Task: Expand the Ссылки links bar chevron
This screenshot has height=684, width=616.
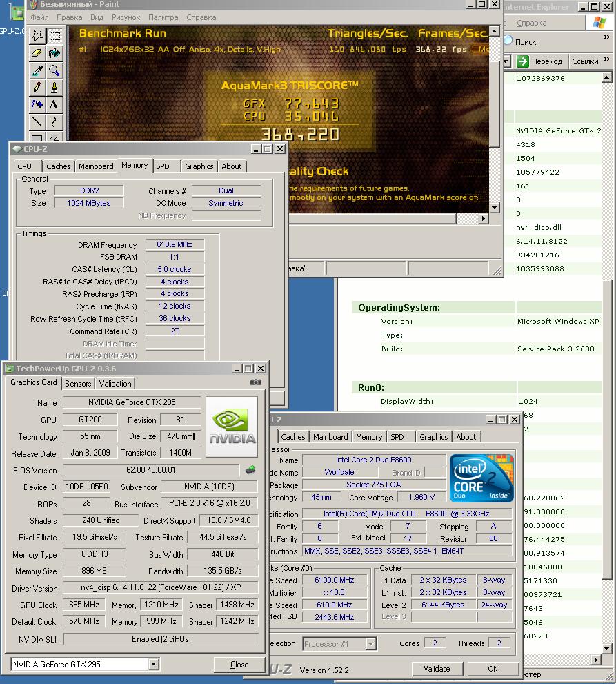Action: [607, 59]
